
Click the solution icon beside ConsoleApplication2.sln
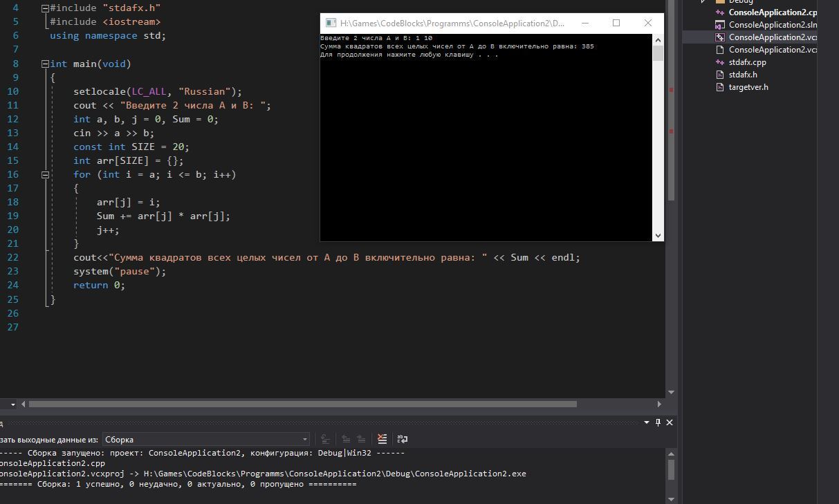point(720,25)
